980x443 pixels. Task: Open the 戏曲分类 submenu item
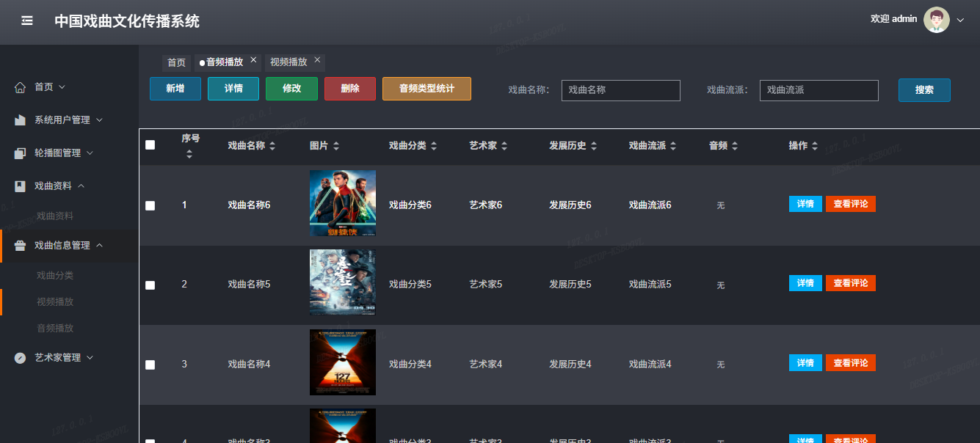55,276
